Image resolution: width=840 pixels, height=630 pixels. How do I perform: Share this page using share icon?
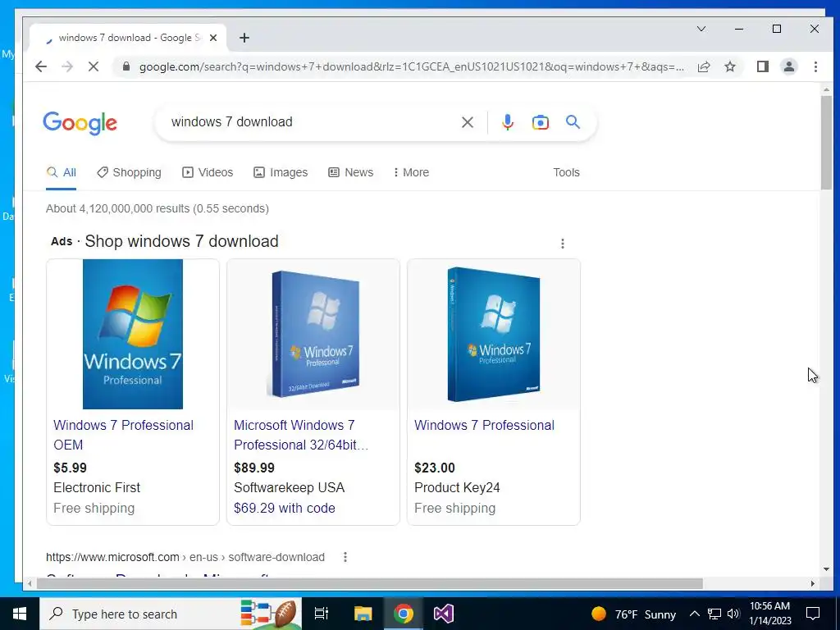pyautogui.click(x=703, y=66)
